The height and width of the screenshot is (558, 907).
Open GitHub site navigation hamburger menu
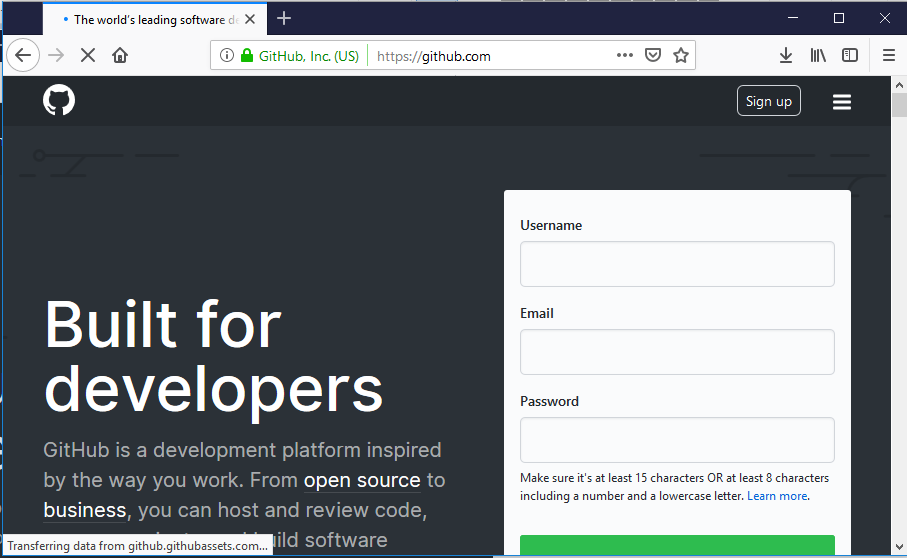842,102
